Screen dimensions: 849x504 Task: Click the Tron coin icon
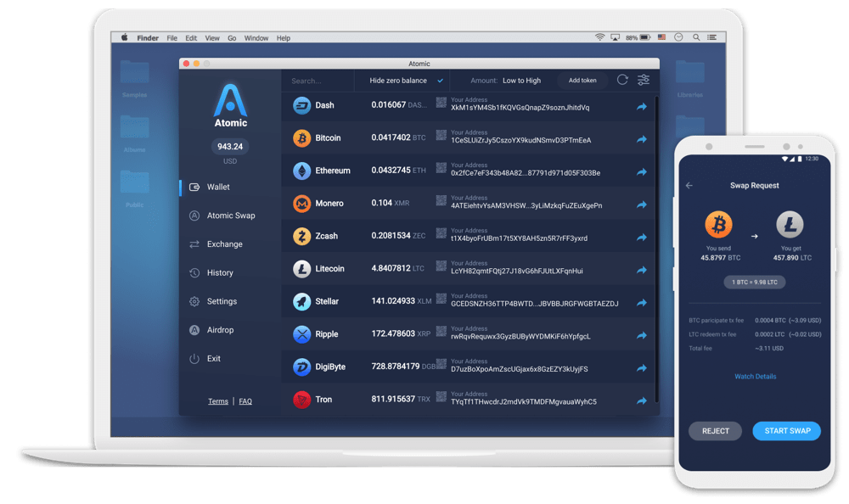point(301,400)
